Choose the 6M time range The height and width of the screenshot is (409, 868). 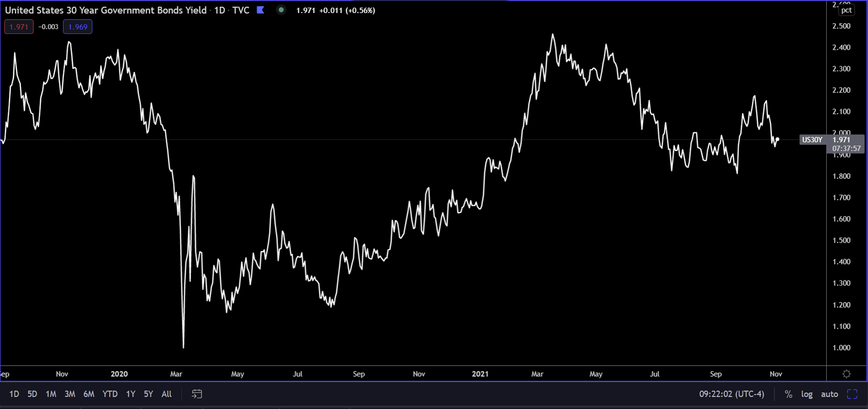(x=89, y=394)
